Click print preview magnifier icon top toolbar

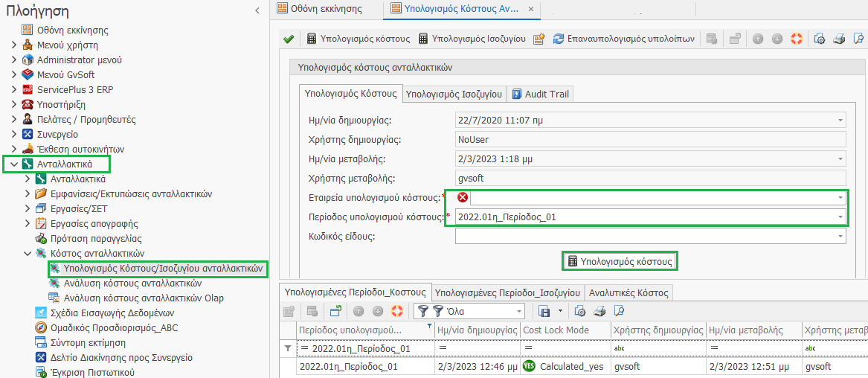pos(858,39)
